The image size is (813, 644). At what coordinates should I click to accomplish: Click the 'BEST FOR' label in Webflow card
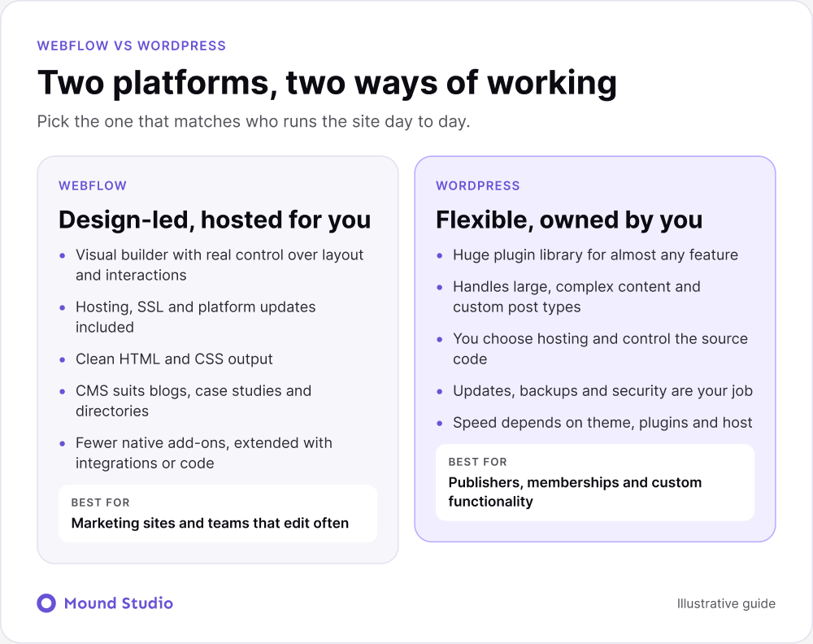click(x=101, y=503)
